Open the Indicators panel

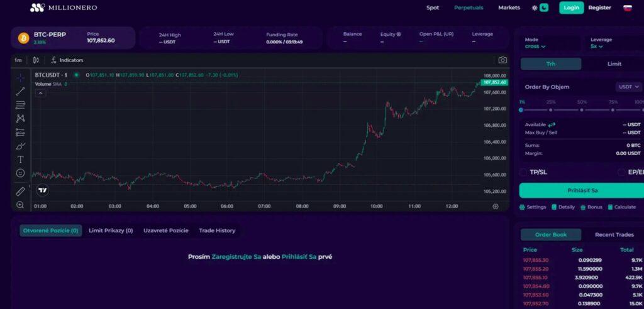pyautogui.click(x=67, y=60)
